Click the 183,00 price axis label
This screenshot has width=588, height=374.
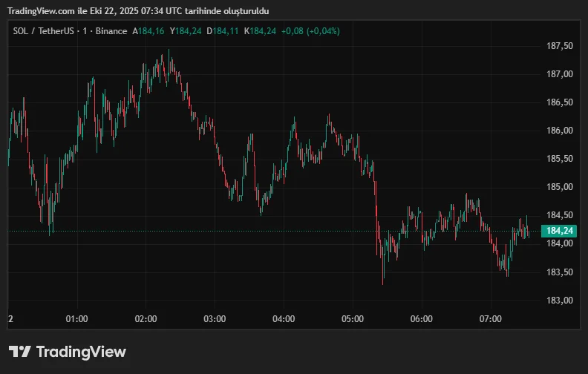(x=559, y=301)
